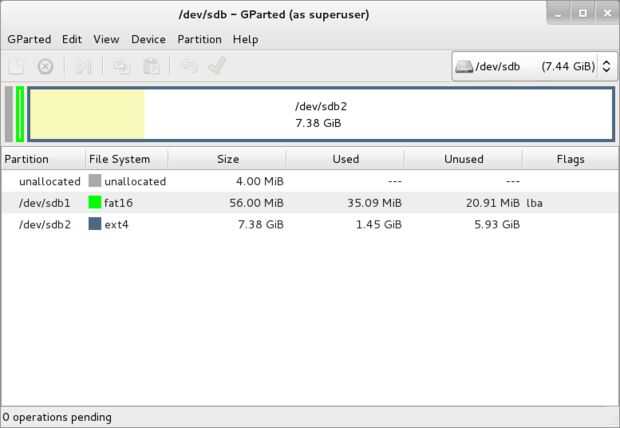Viewport: 620px width, 428px height.
Task: Select the gray unallocated block in disk map
Action: pyautogui.click(x=9, y=114)
